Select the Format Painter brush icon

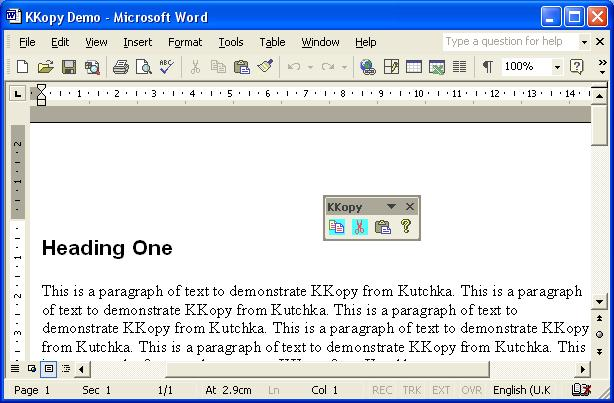[x=265, y=67]
